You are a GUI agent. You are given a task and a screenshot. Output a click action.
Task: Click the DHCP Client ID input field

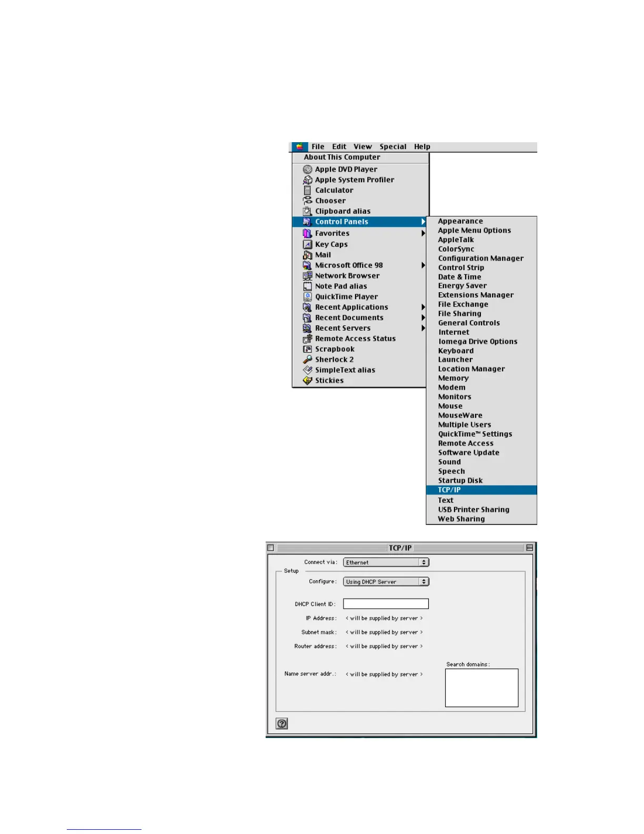point(386,604)
